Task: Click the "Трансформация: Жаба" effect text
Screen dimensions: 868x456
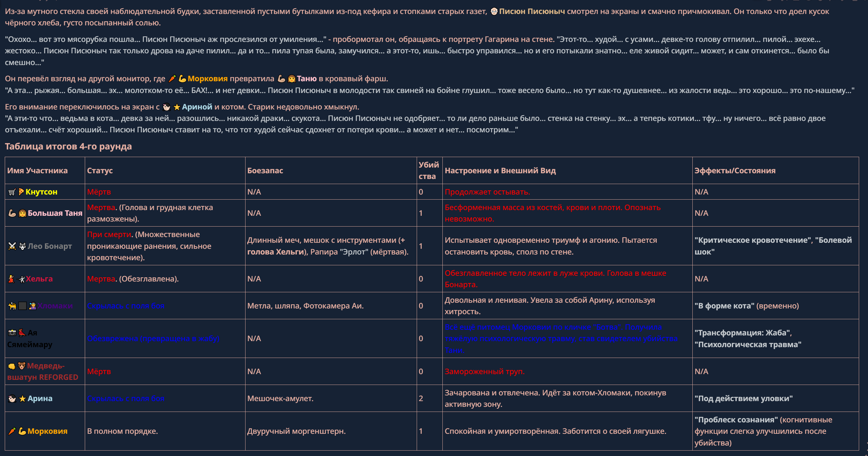Action: (x=743, y=333)
